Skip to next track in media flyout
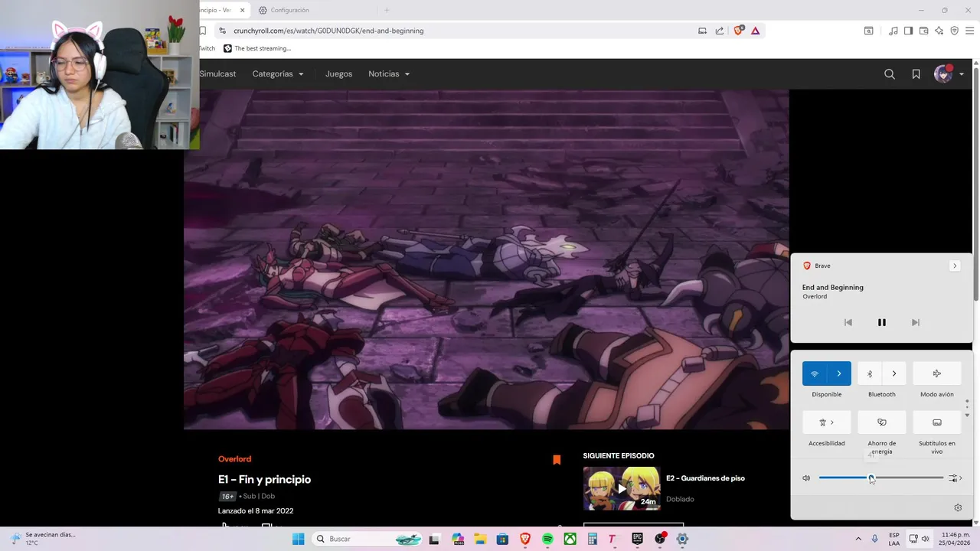980x551 pixels. (915, 322)
